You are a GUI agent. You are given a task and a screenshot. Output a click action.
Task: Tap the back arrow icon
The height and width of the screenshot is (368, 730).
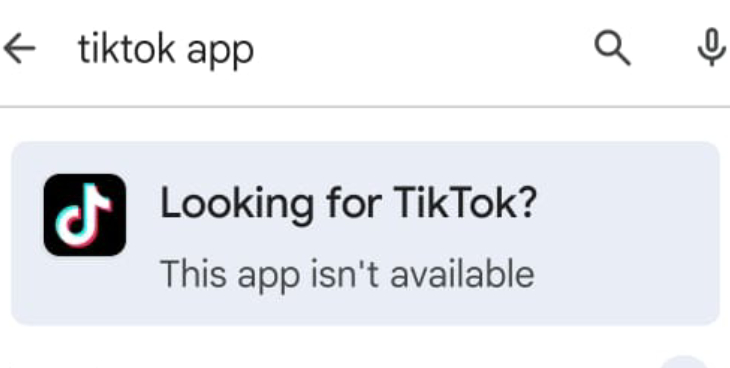pyautogui.click(x=19, y=48)
